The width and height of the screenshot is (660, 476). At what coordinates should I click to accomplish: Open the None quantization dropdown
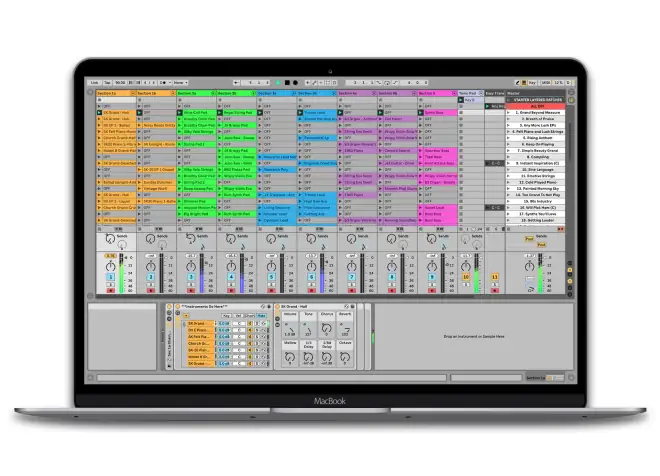tap(181, 82)
